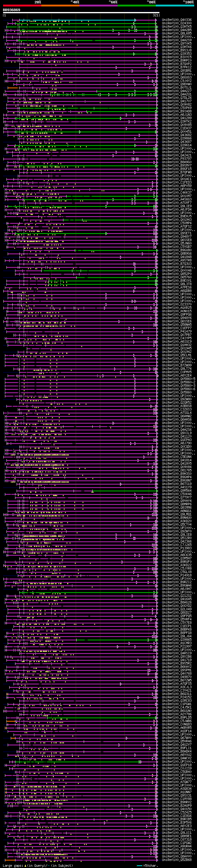Select label UniRef100_P13983

pos(176,548)
